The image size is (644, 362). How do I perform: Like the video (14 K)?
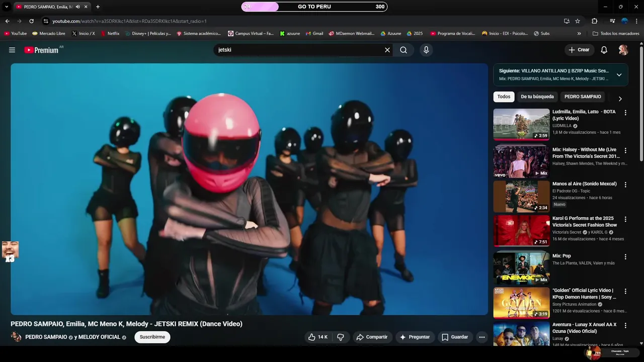point(317,337)
